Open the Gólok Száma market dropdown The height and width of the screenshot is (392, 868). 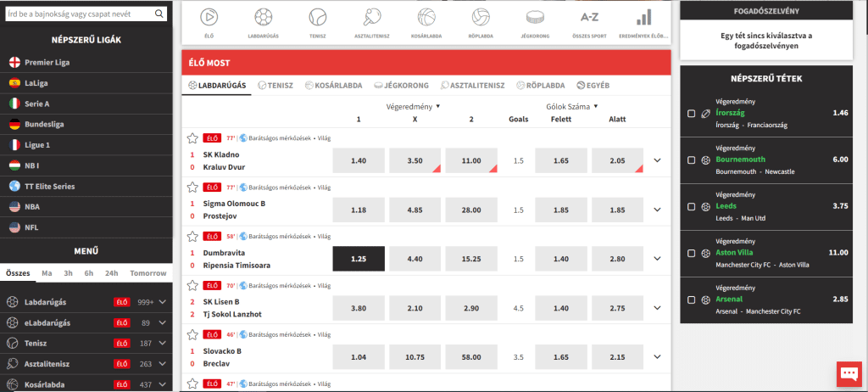[x=572, y=106]
